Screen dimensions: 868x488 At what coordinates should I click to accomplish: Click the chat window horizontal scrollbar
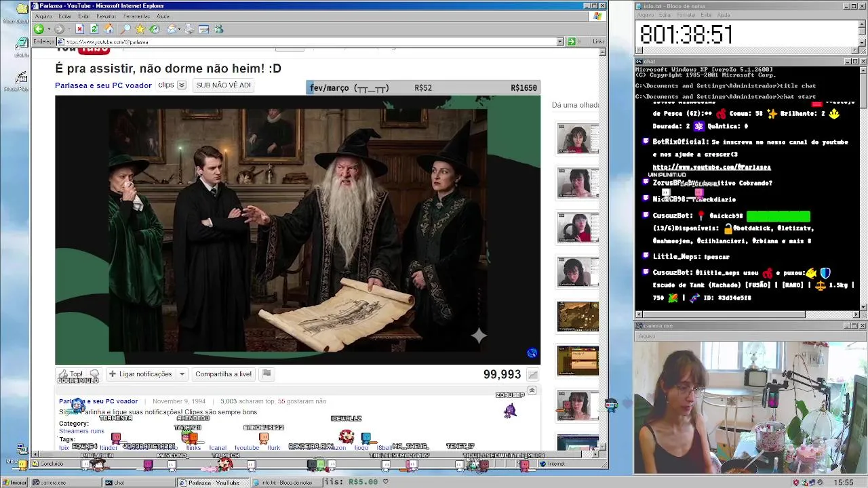(x=747, y=314)
